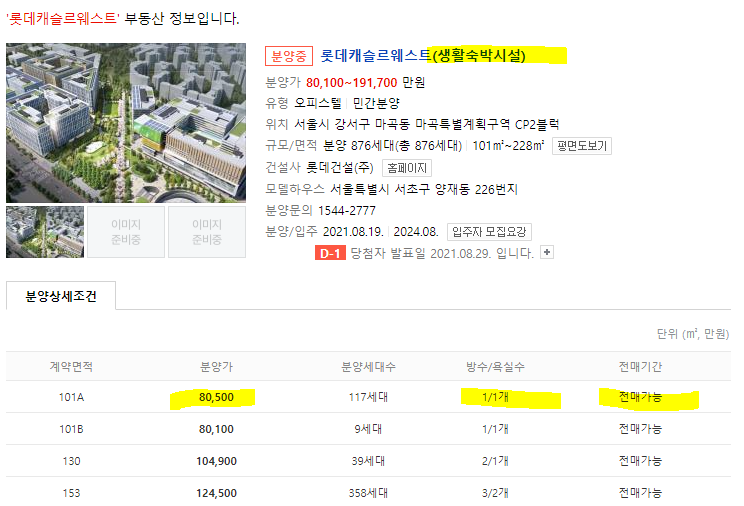The height and width of the screenshot is (506, 744).
Task: Click the 1544-2777 inquiry phone number
Action: (x=347, y=210)
